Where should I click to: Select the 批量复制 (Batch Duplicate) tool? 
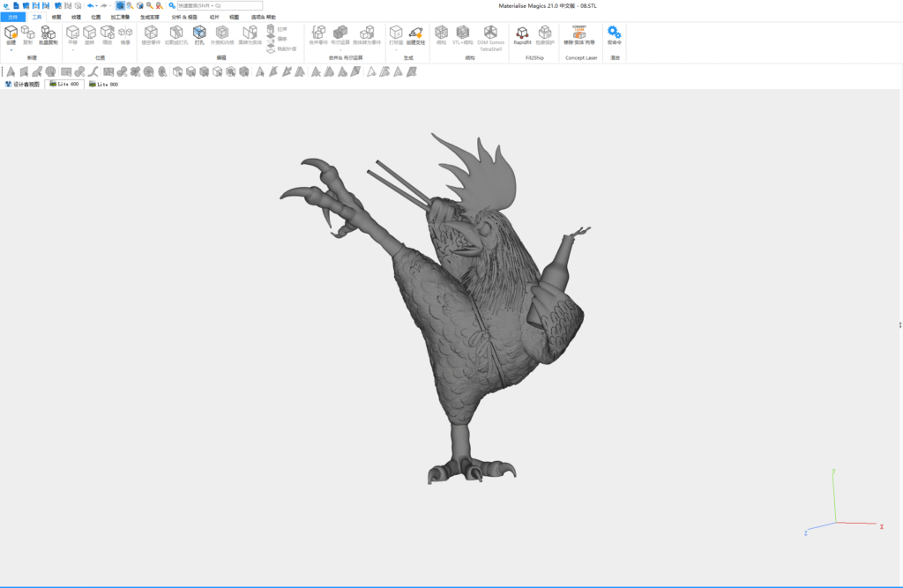point(47,33)
